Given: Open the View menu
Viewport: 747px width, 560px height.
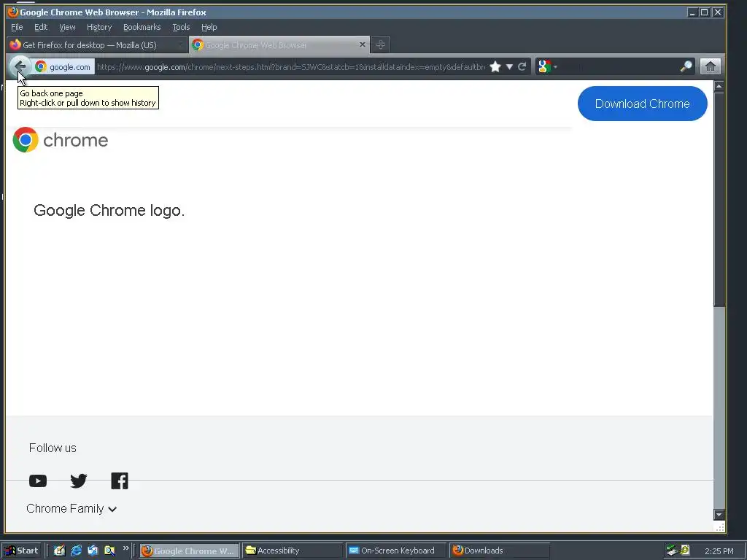Looking at the screenshot, I should (x=67, y=27).
